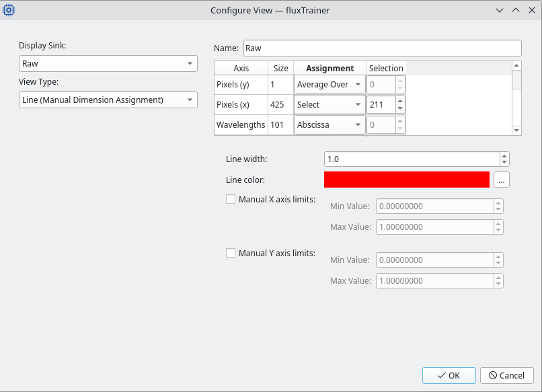Minimize the Configure View window
The image size is (542, 392).
500,10
